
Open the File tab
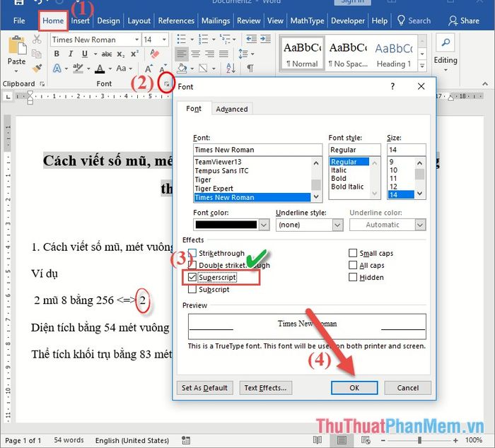(19, 20)
